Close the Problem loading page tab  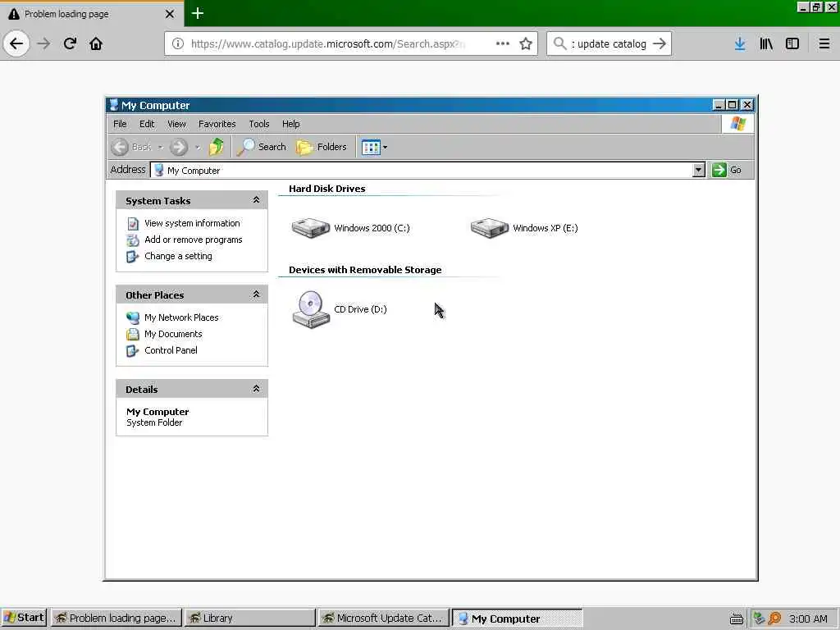169,13
